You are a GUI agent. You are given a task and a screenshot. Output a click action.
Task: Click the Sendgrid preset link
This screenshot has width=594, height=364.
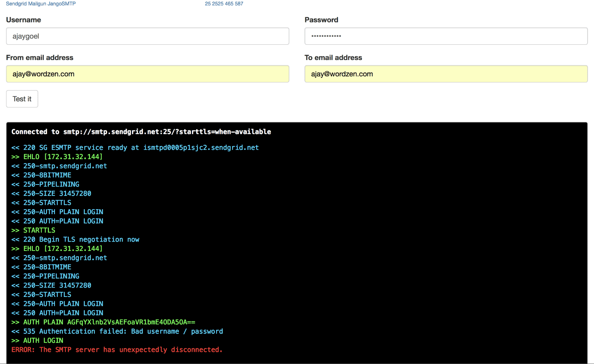(16, 4)
